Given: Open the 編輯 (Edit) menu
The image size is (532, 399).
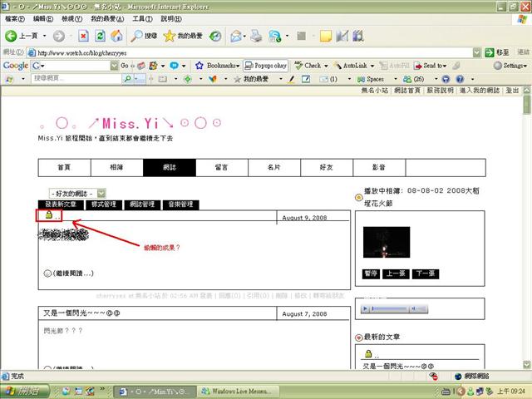Looking at the screenshot, I should pos(43,18).
